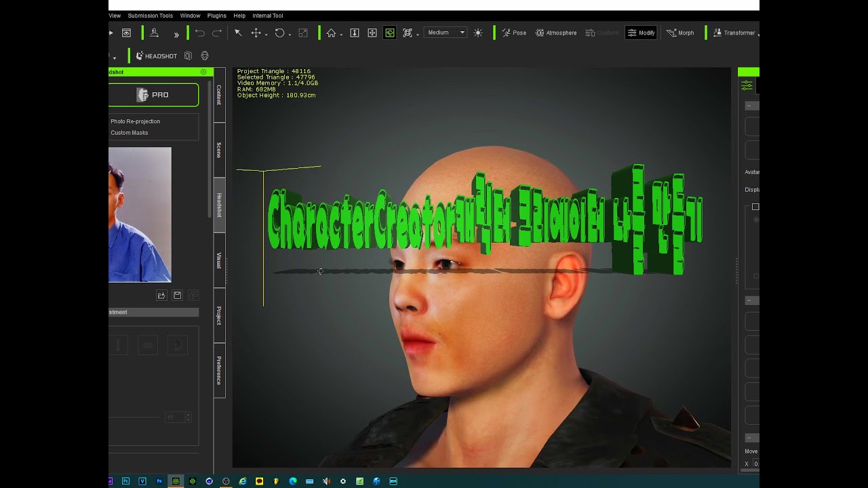
Task: Click the stepper arrows beside value 15
Action: (188, 418)
